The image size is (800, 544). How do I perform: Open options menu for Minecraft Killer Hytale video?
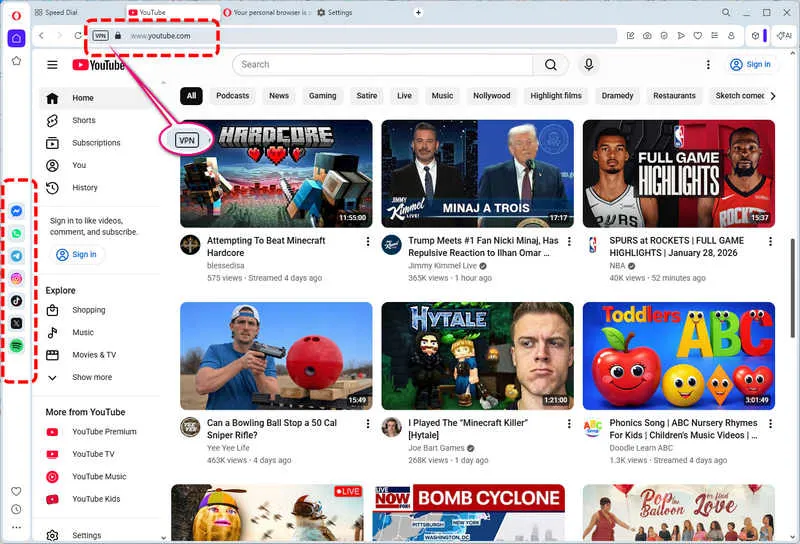point(569,424)
